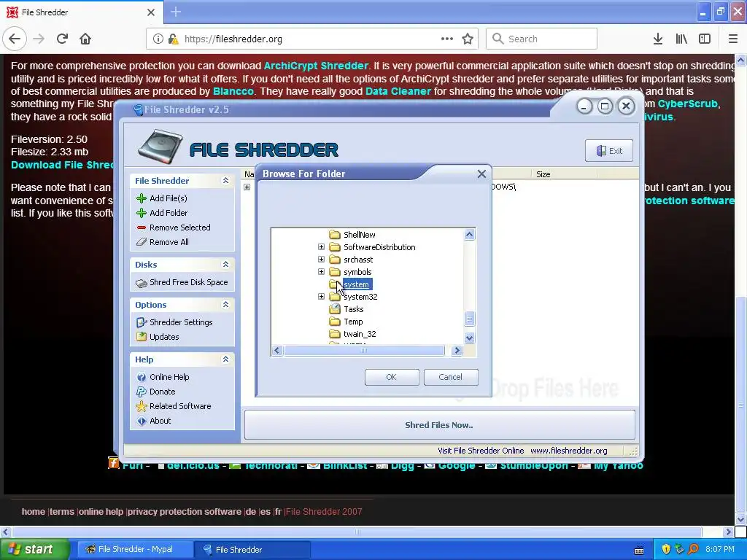747x560 pixels.
Task: Click the Add File(s) plus icon
Action: tap(142, 198)
